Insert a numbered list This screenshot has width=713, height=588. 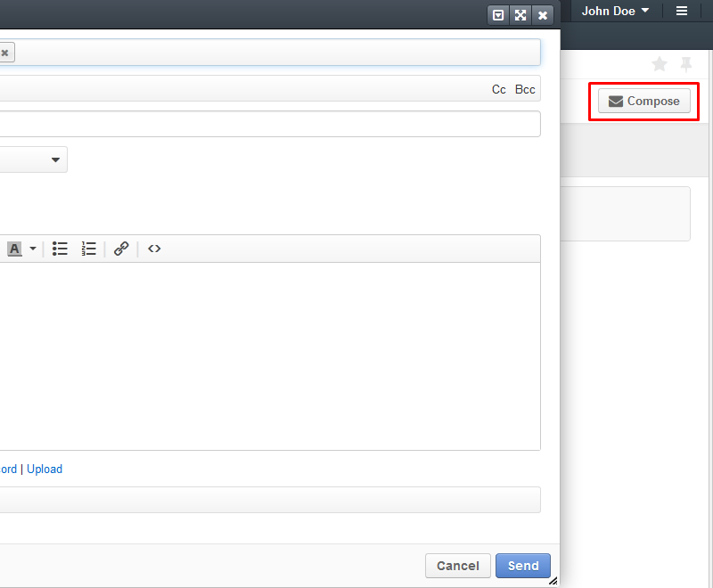(88, 249)
